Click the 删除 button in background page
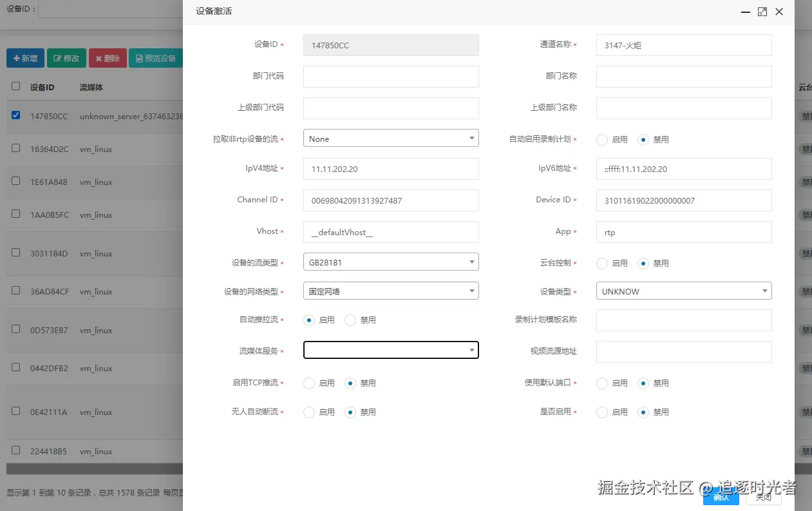Screen dimensions: 812x511 point(108,58)
